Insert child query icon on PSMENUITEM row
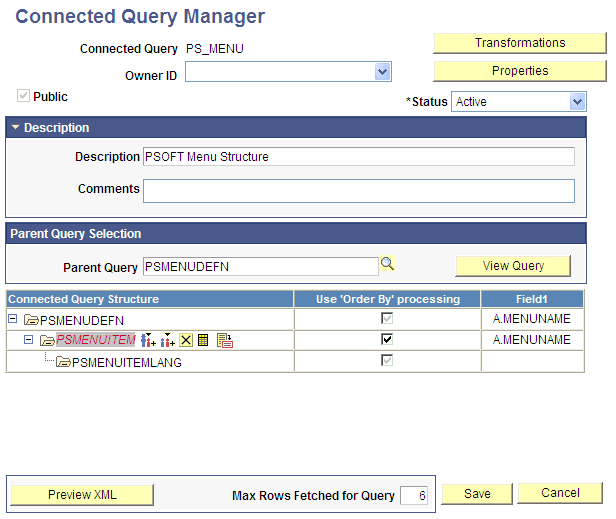The width and height of the screenshot is (616, 519). pyautogui.click(x=148, y=340)
